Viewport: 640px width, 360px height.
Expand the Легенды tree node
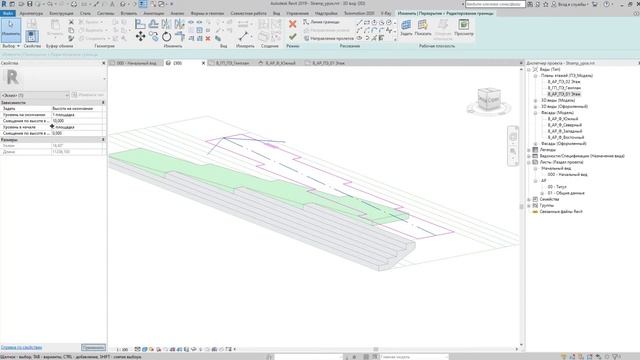529,150
